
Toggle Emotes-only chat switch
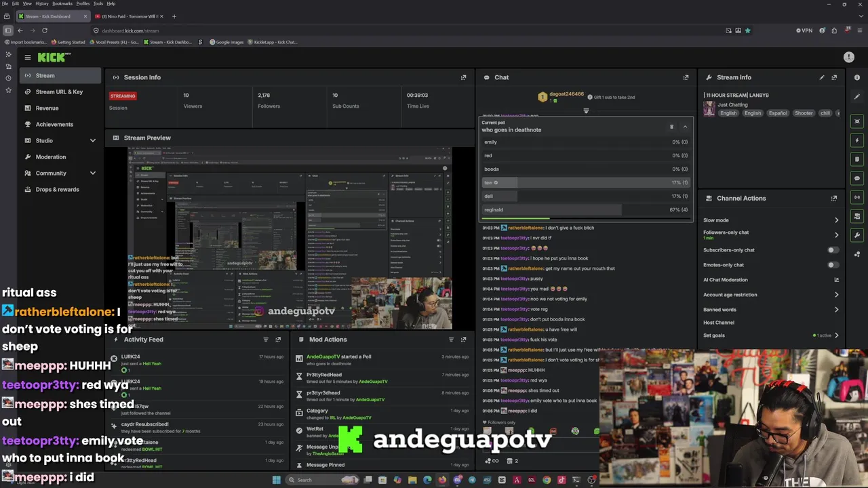833,265
